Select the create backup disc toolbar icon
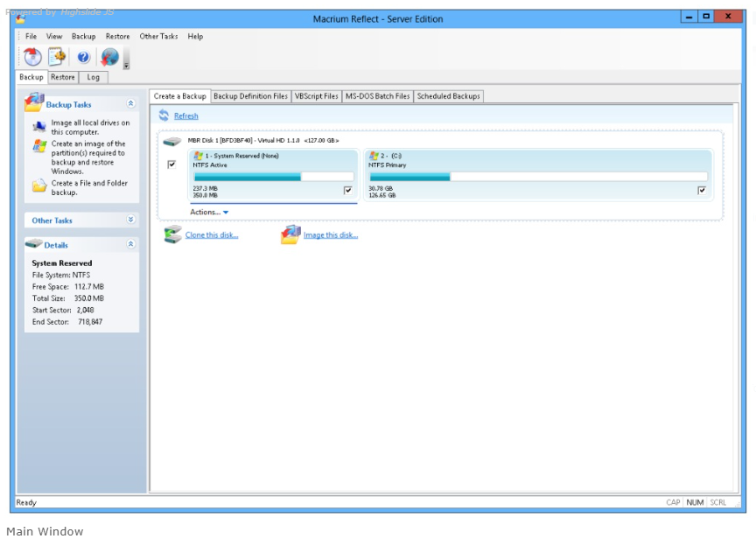756x539 pixels. pyautogui.click(x=31, y=56)
